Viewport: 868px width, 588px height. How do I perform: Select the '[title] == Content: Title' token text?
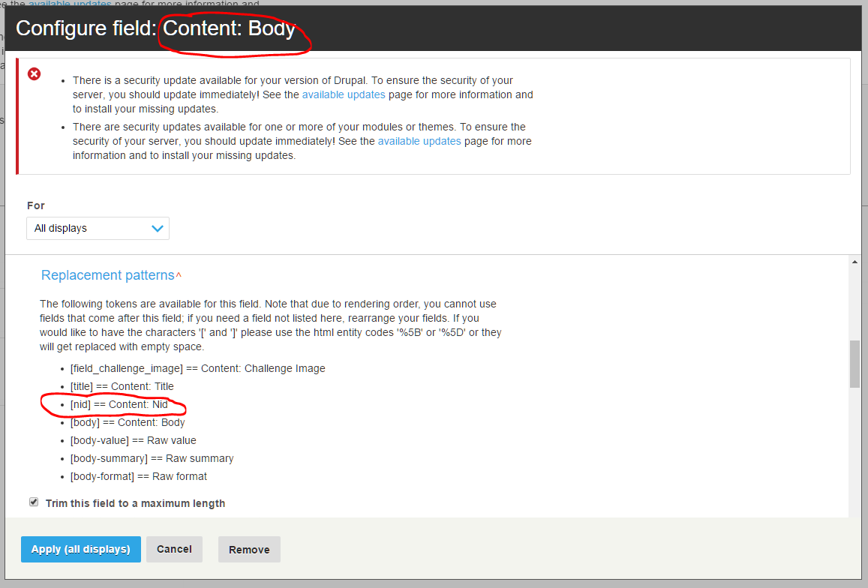pos(122,386)
